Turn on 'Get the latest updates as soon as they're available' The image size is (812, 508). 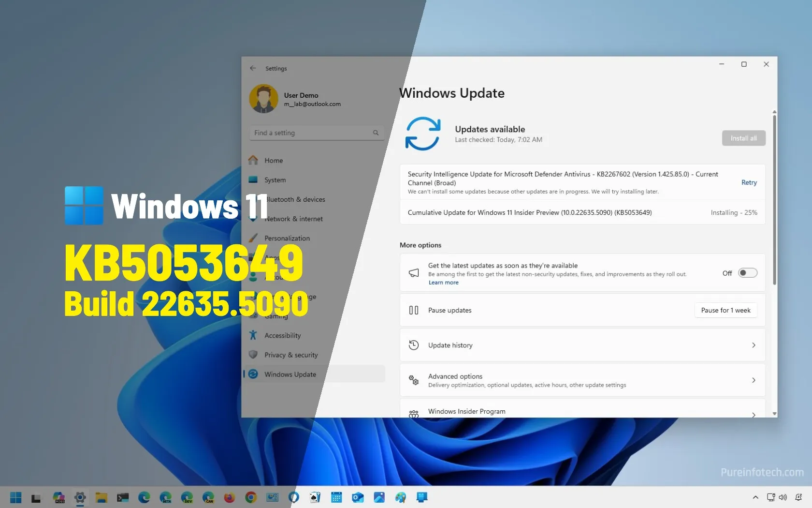(747, 273)
